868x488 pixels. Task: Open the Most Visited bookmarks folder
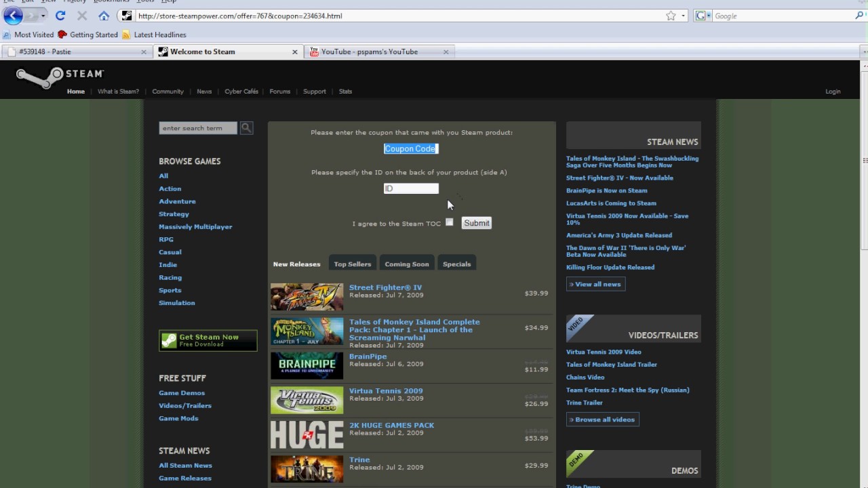tap(28, 35)
